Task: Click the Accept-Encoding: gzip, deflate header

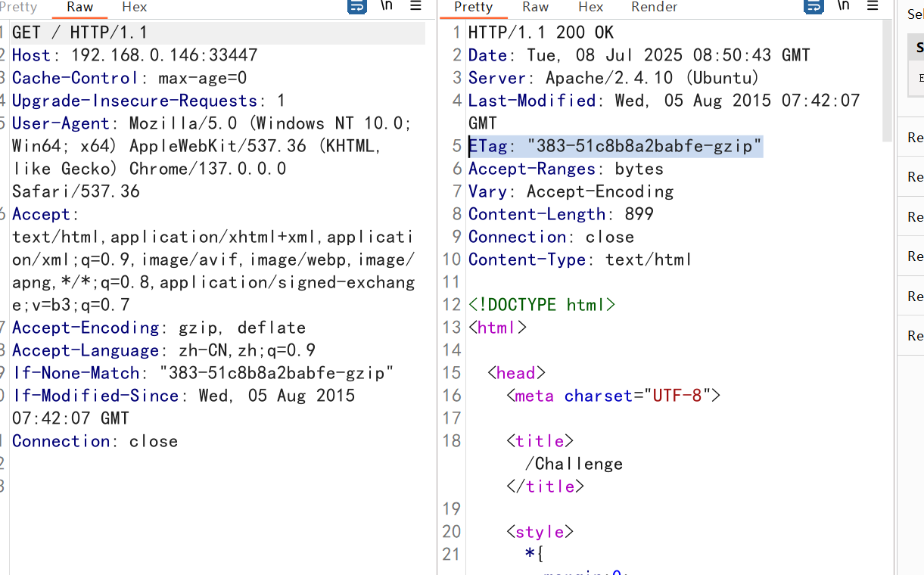Action: click(x=159, y=328)
